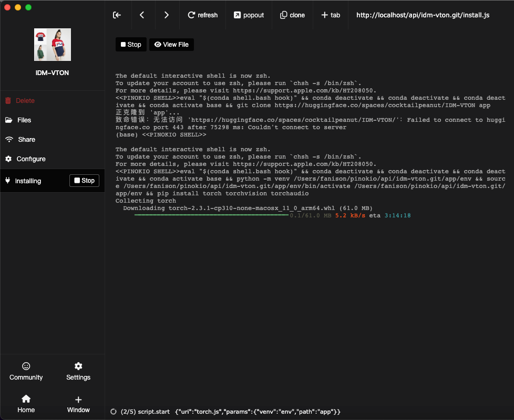This screenshot has width=514, height=420.
Task: Click the macOS green zoom window button
Action: click(x=28, y=7)
